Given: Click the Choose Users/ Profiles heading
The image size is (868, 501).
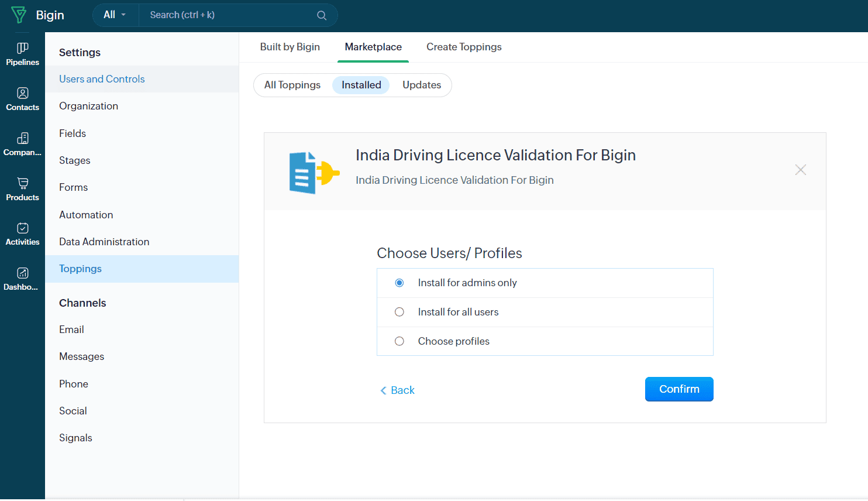Looking at the screenshot, I should [x=449, y=253].
